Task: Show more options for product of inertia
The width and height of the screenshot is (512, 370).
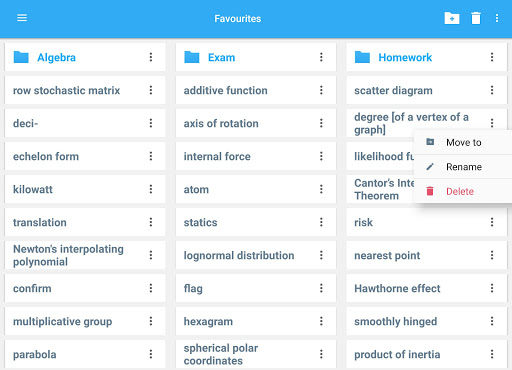Action: pyautogui.click(x=492, y=354)
